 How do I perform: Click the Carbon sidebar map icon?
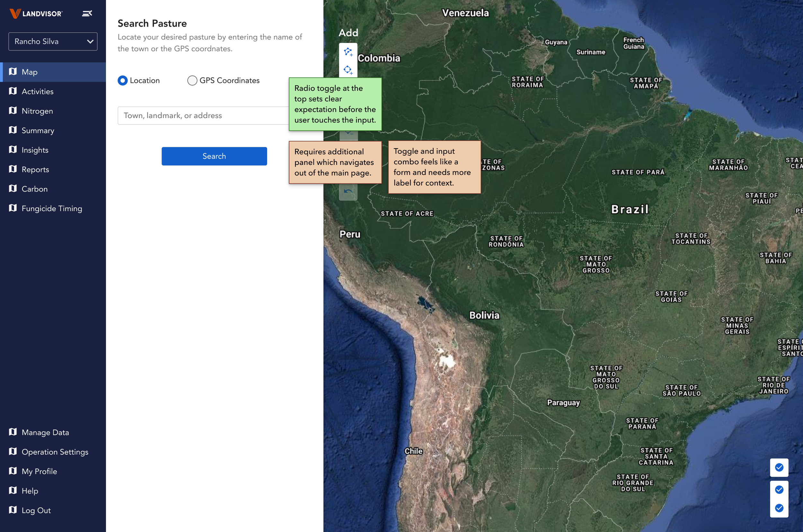13,189
